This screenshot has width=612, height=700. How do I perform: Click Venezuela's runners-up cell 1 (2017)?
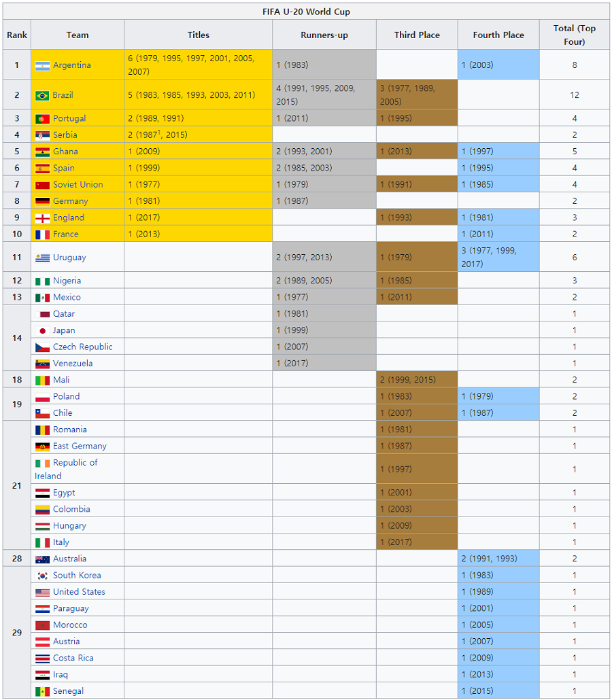[324, 363]
